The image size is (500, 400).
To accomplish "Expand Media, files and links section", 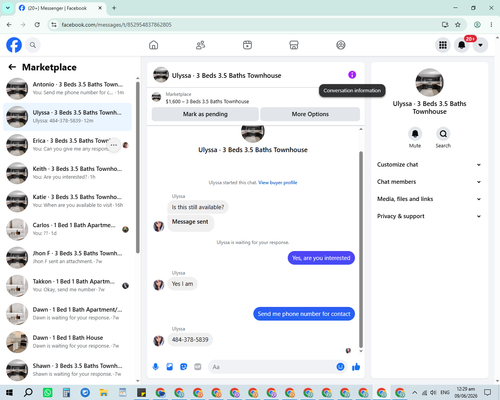I will point(429,199).
